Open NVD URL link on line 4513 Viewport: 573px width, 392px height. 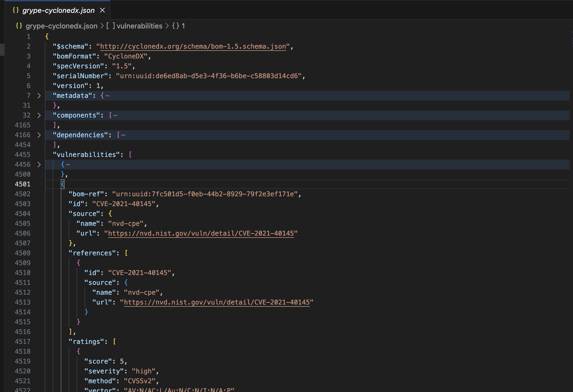pos(217,302)
